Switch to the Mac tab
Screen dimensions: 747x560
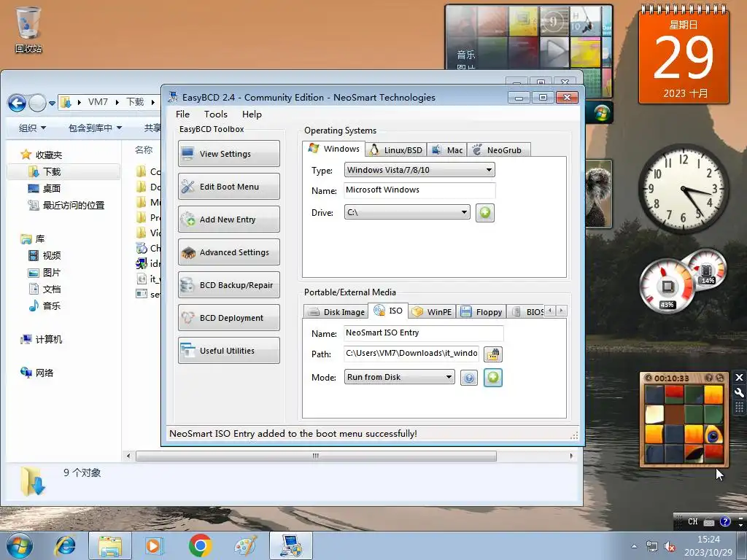click(x=447, y=150)
